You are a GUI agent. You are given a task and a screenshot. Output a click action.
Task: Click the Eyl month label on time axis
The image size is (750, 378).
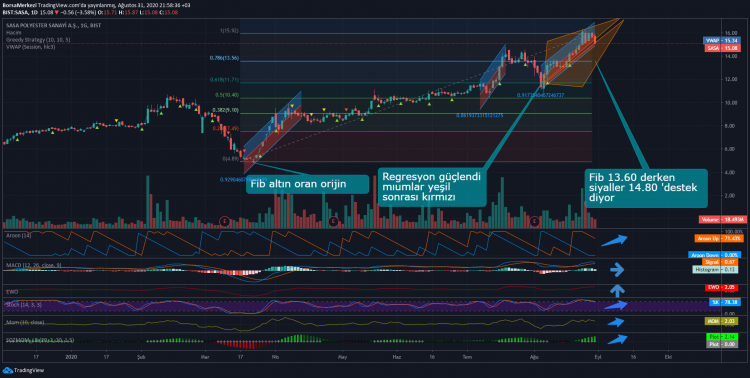click(x=597, y=357)
